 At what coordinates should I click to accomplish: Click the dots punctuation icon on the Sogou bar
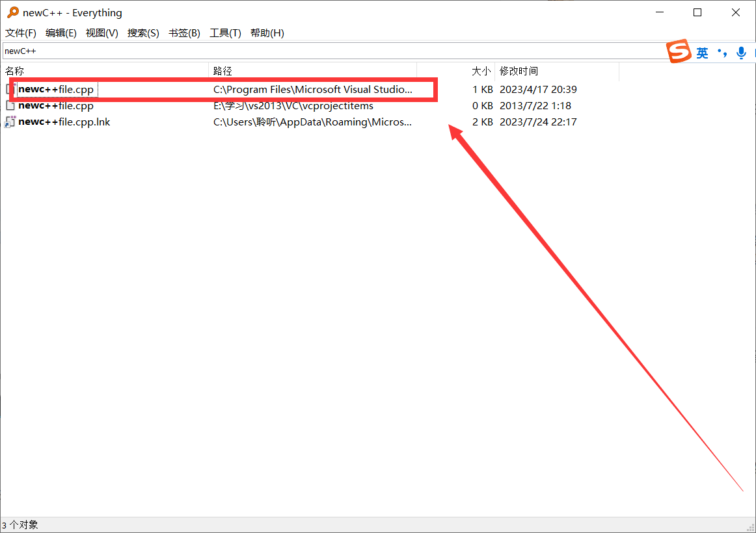coord(722,53)
